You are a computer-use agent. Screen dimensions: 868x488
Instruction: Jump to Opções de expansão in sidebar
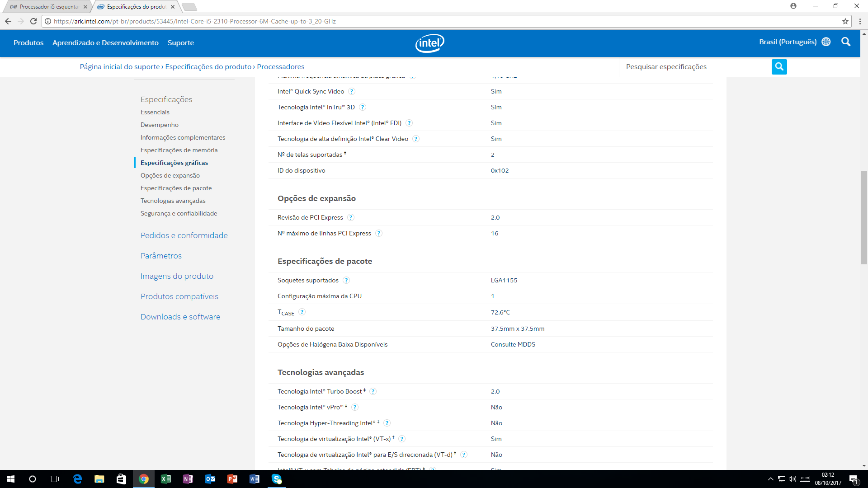click(x=170, y=176)
